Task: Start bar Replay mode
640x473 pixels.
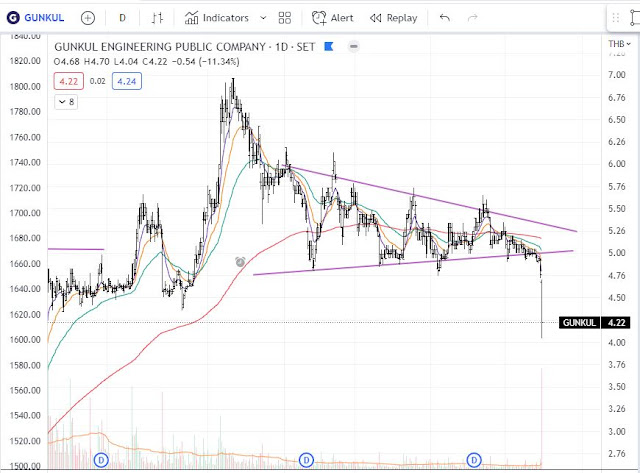Action: tap(393, 18)
